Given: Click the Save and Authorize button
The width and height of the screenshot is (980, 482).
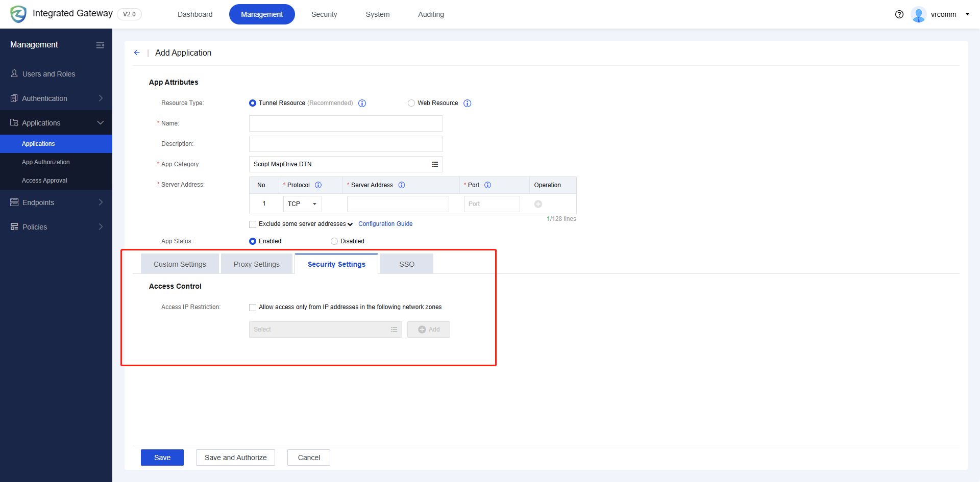Looking at the screenshot, I should 235,458.
